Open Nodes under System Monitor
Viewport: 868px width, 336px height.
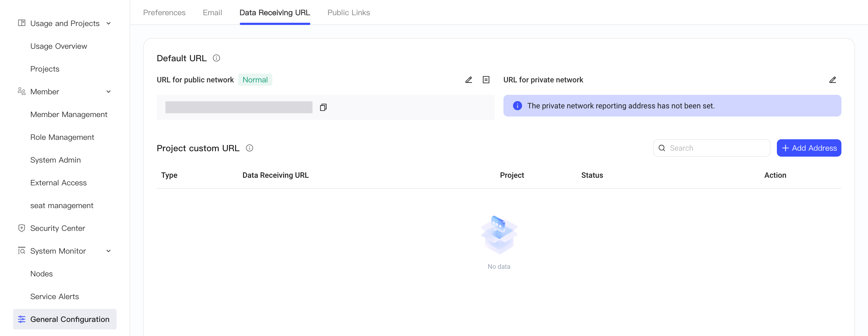(42, 274)
